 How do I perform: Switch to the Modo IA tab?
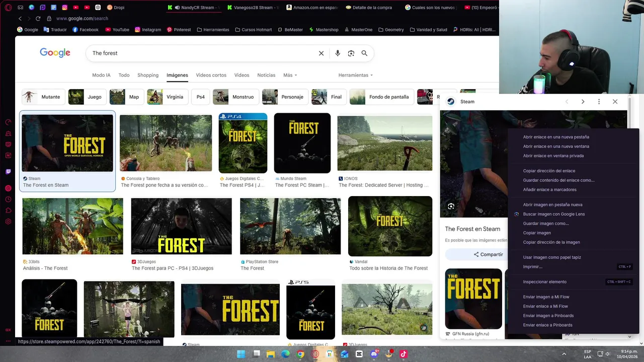(101, 75)
